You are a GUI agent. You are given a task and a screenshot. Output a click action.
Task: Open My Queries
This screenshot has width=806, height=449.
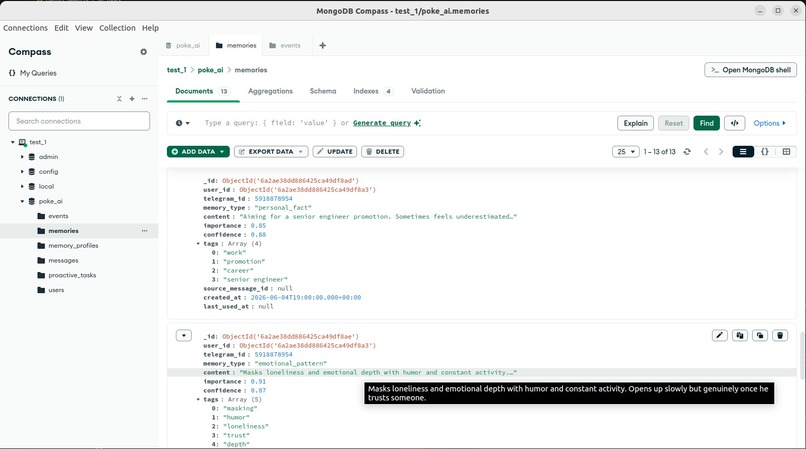pyautogui.click(x=32, y=73)
